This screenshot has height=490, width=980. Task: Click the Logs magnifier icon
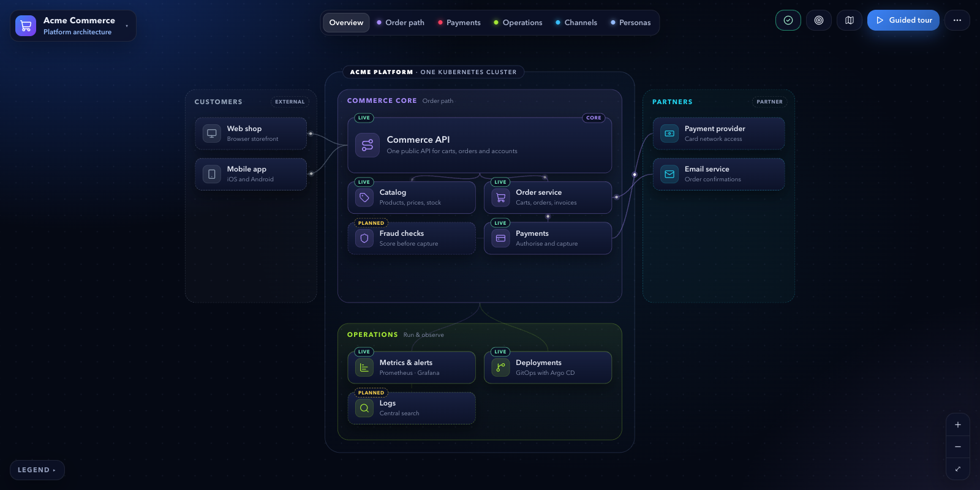(364, 408)
